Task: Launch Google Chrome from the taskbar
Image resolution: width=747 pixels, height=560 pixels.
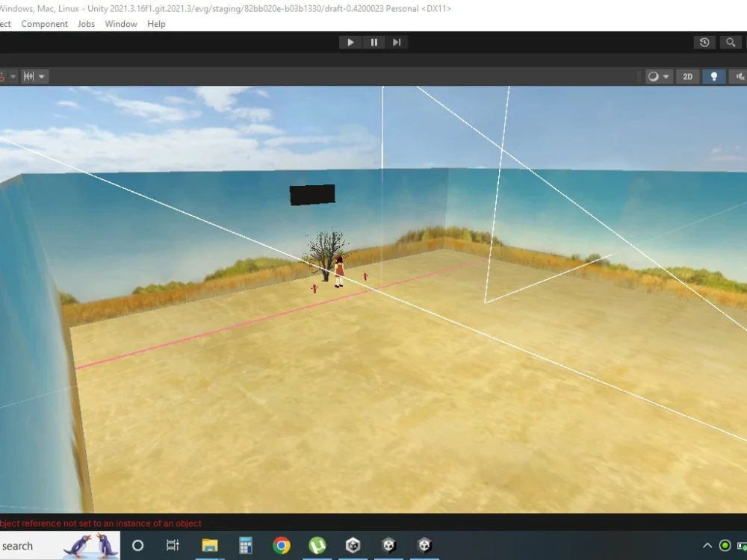Action: click(282, 545)
